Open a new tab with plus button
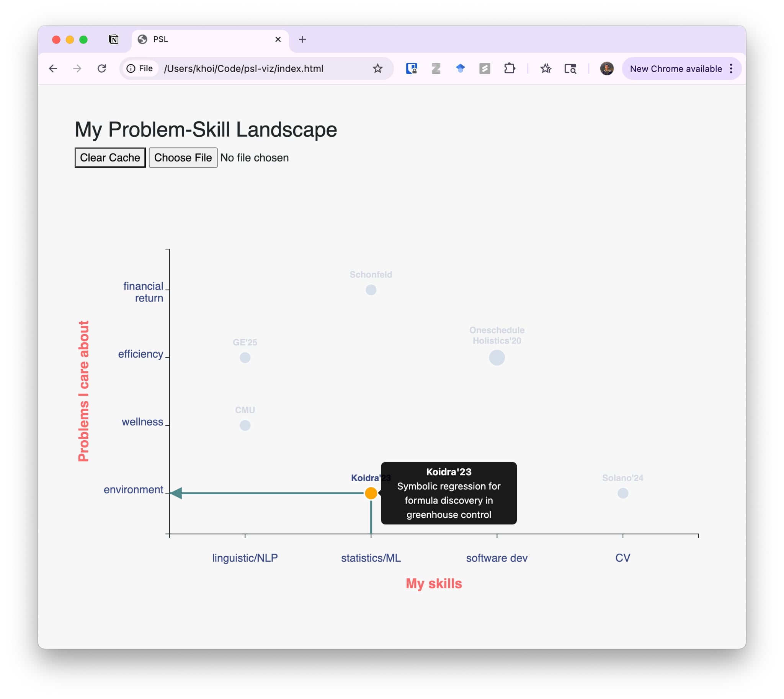Viewport: 784px width, 699px height. (302, 39)
